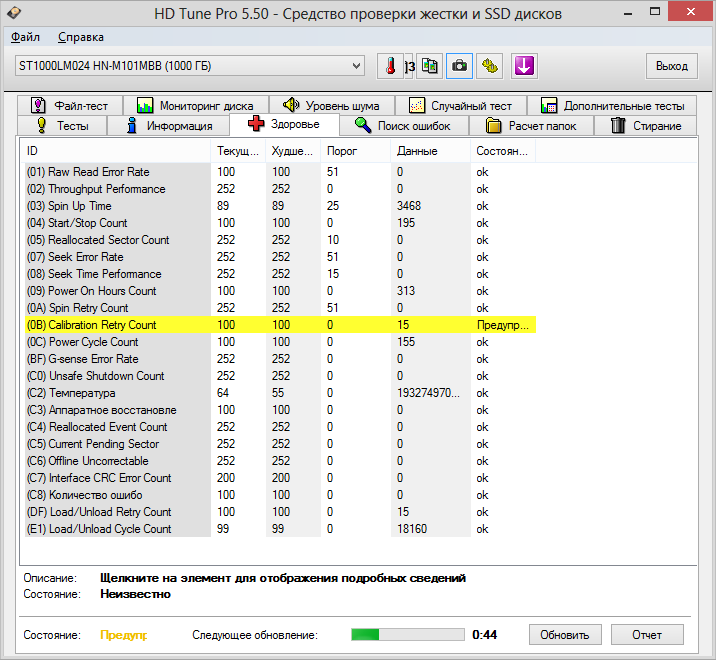This screenshot has width=716, height=660.
Task: Open the drive selection dropdown ST1000LM024
Action: [x=190, y=66]
